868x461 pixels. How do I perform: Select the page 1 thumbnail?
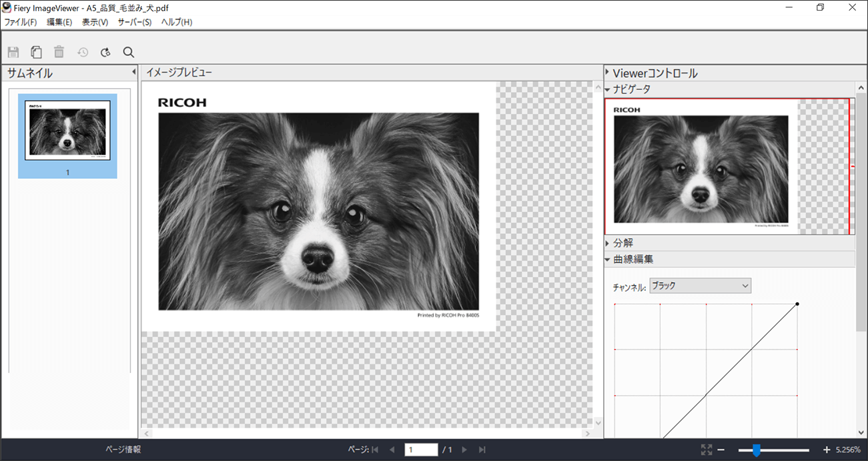tap(67, 135)
